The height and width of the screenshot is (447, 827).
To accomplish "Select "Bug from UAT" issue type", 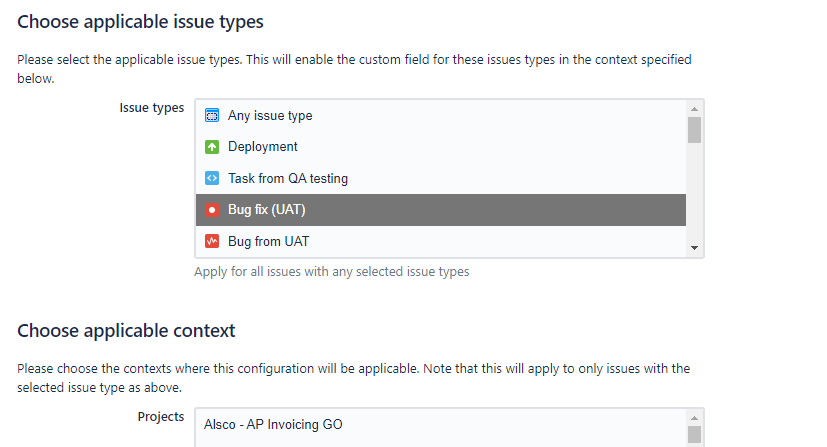I will (268, 242).
